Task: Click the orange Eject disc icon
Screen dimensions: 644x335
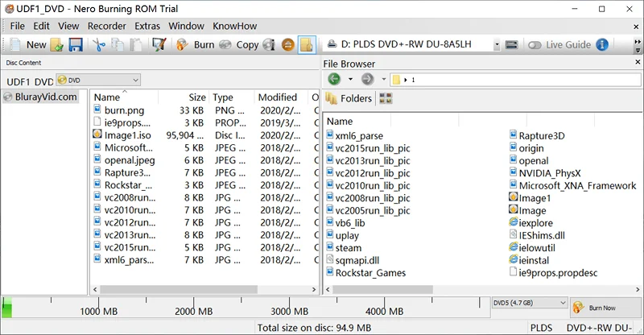Action: point(288,45)
